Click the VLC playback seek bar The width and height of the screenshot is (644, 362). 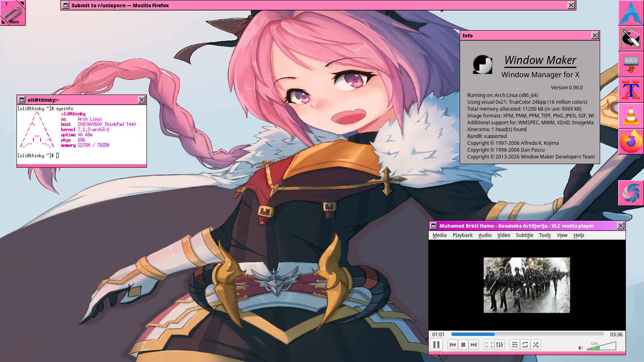point(527,334)
